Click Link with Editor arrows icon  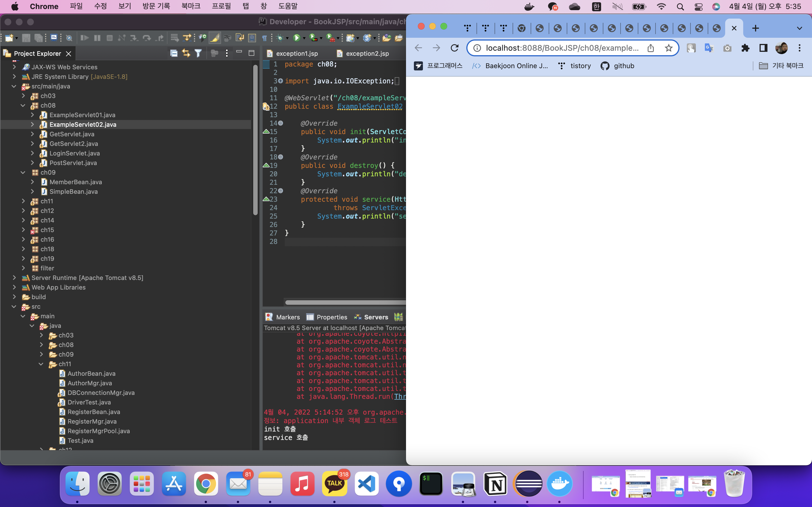pos(186,53)
